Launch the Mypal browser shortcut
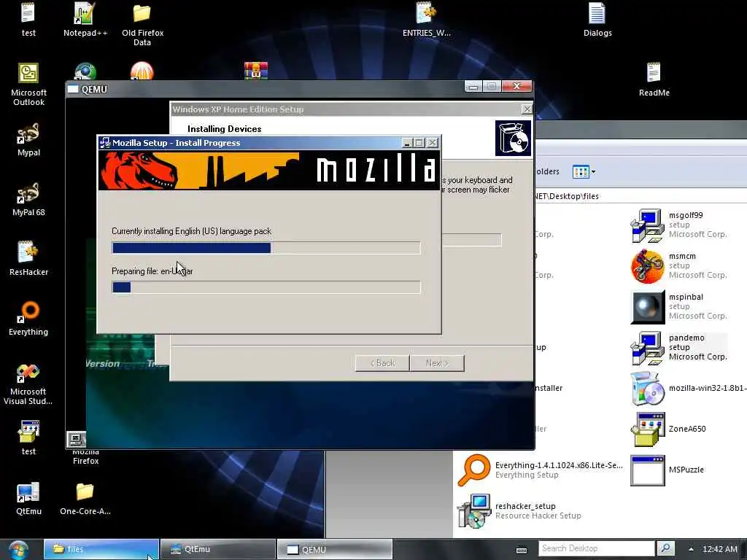The image size is (747, 560). (28, 139)
